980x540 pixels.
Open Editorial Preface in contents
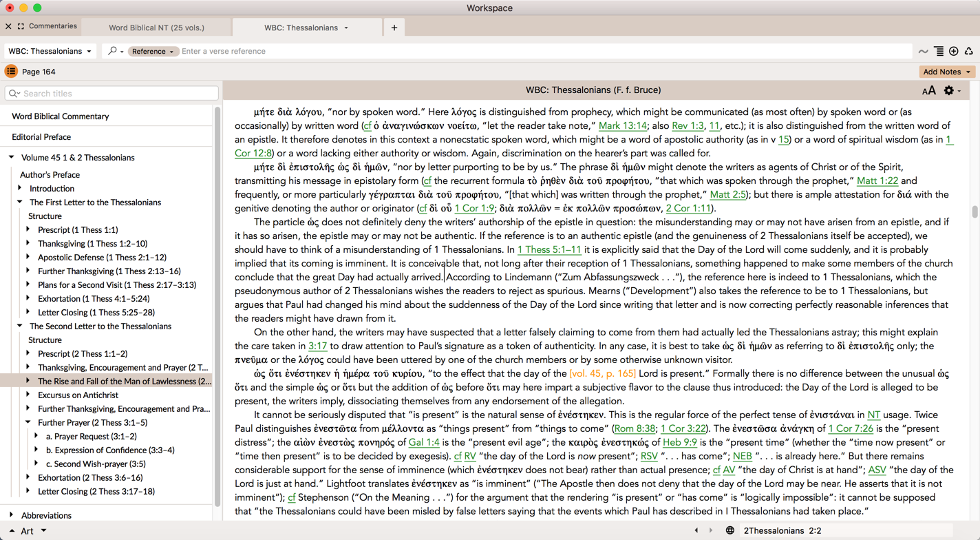[x=41, y=137]
